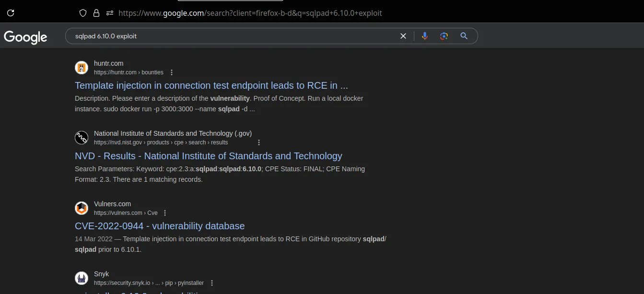Click the 14 Mar 2022 snippet date
The height and width of the screenshot is (294, 644).
(x=94, y=239)
